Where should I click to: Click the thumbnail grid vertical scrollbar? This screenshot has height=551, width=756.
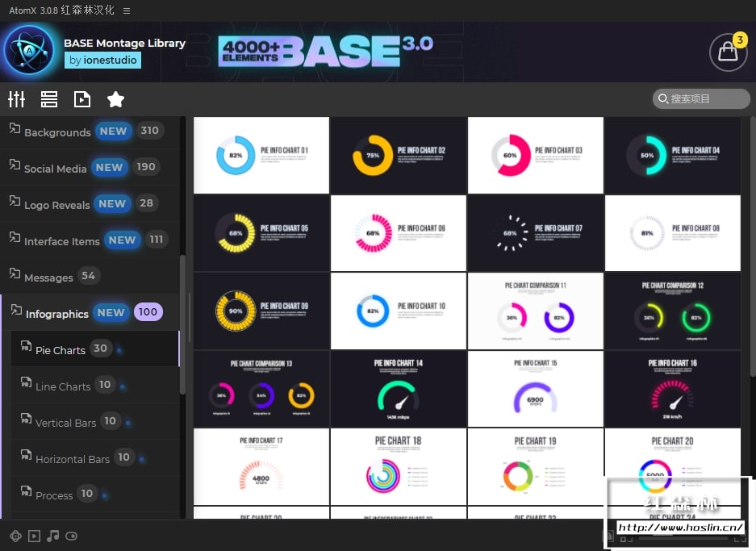point(753,246)
